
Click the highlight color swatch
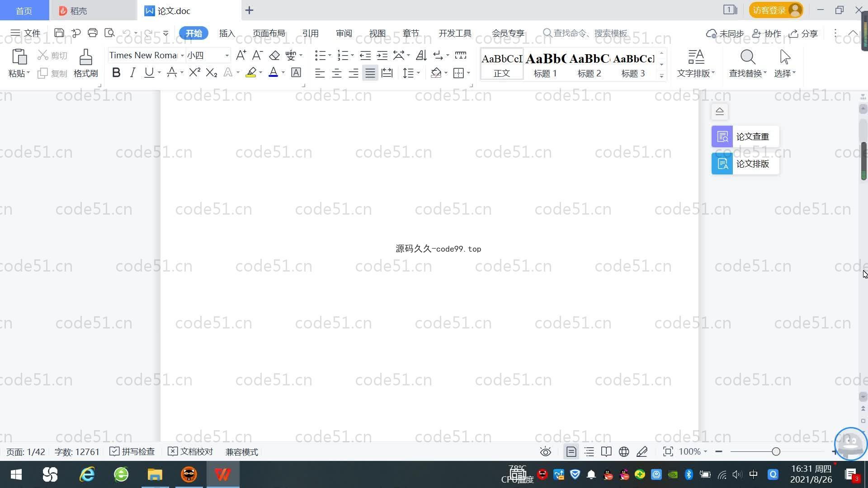251,73
